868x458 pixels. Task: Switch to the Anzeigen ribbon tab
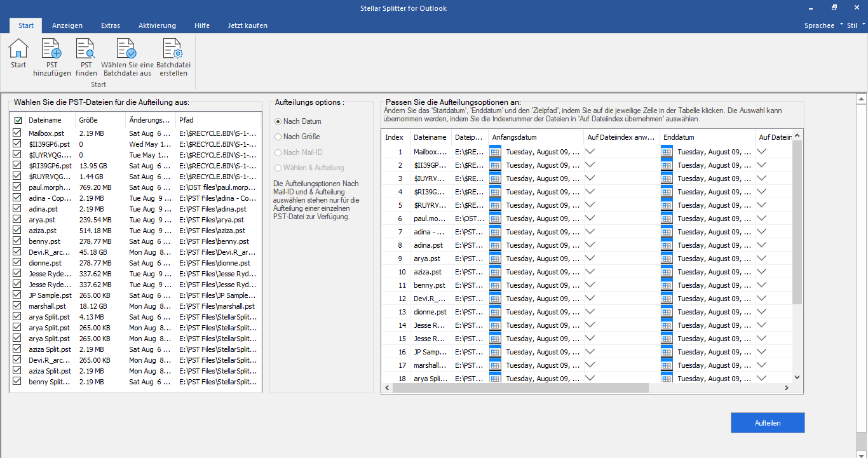[67, 25]
